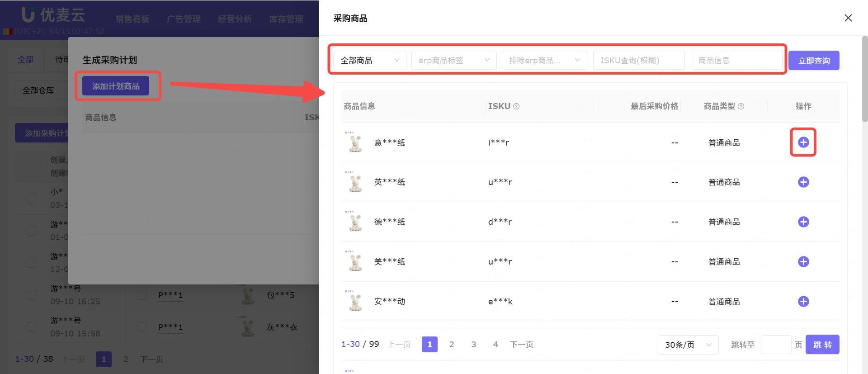
Task: Go to page 3 of products
Action: point(473,345)
